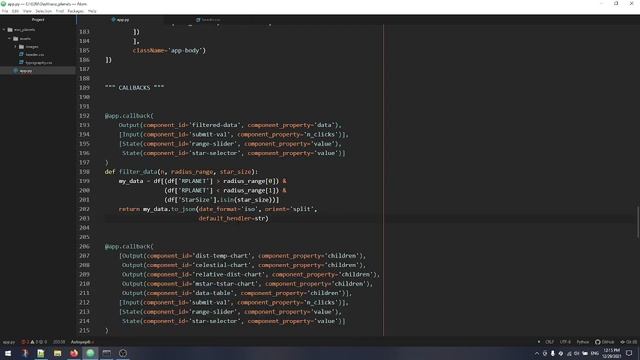The width and height of the screenshot is (640, 360).
Task: Open the Windows notification center
Action: [x=629, y=353]
